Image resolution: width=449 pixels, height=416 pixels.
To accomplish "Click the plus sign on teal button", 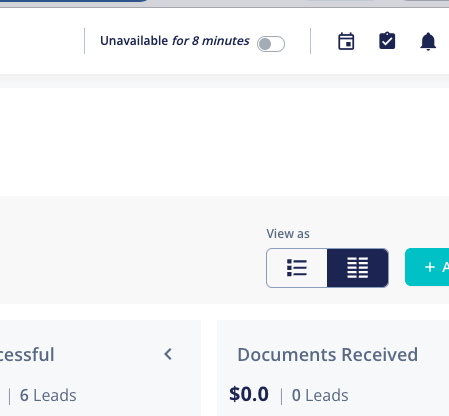I will click(x=430, y=267).
